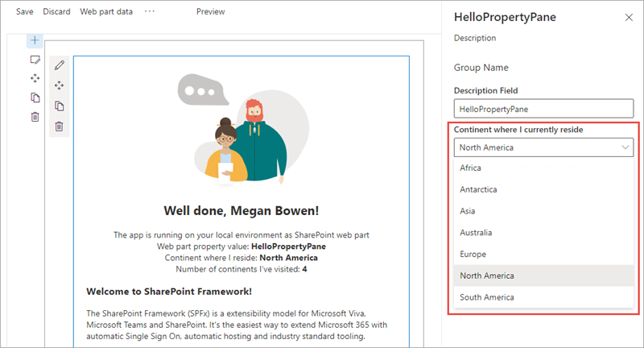This screenshot has width=644, height=348.
Task: Select move section icon in the outer toolbar
Action: pyautogui.click(x=35, y=78)
